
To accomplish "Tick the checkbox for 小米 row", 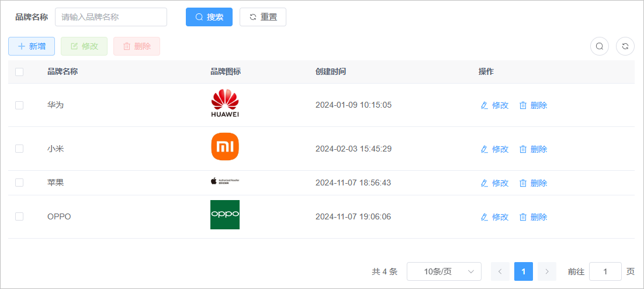I will pos(19,149).
